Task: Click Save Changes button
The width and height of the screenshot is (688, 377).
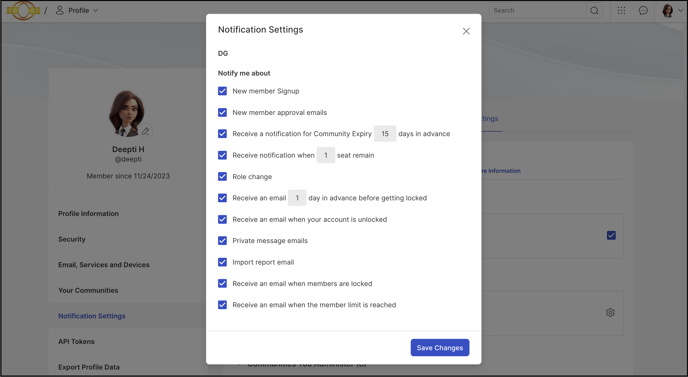Action: (440, 348)
